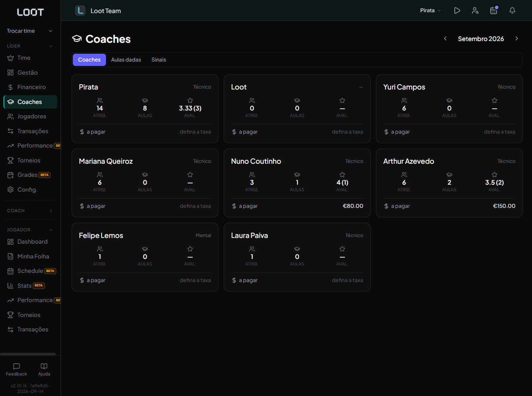532x396 pixels.
Task: Click defina a taxa on Laura Paiva card
Action: (348, 280)
